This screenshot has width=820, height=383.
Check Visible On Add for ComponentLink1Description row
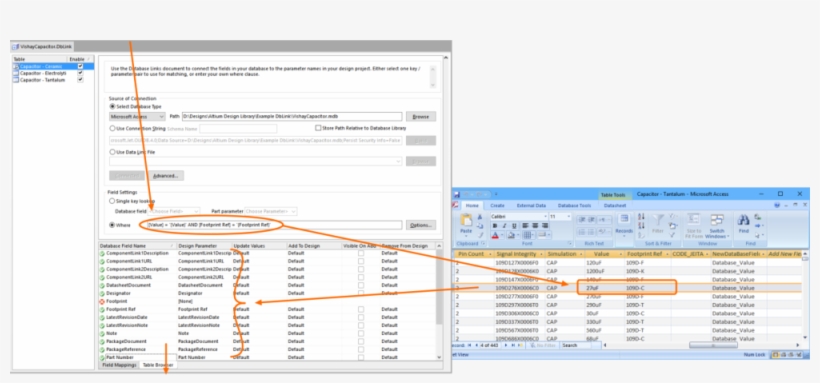pos(361,253)
